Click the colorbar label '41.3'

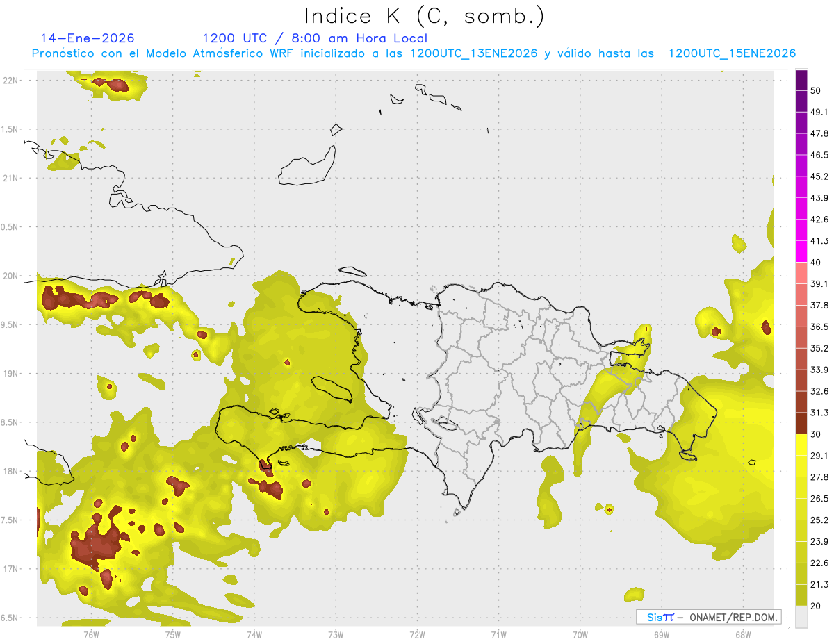pos(819,241)
